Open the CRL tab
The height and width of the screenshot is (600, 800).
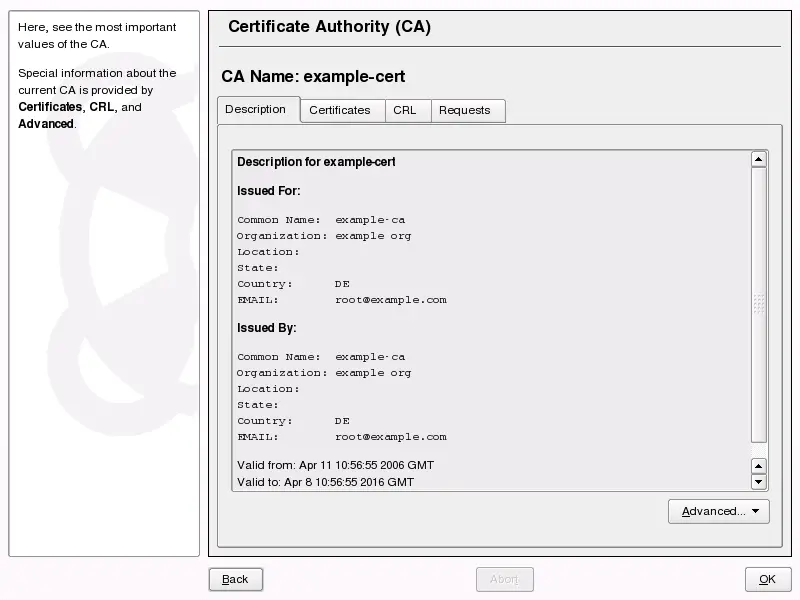point(405,110)
